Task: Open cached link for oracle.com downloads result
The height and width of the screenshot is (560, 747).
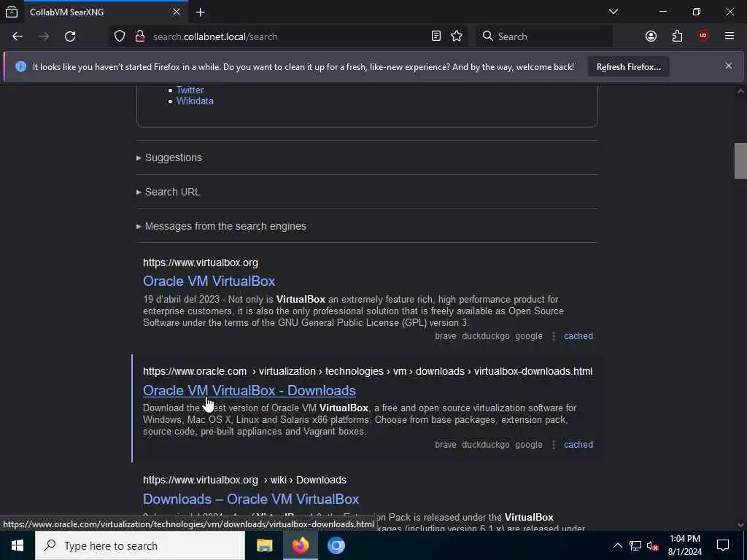Action: pyautogui.click(x=578, y=444)
